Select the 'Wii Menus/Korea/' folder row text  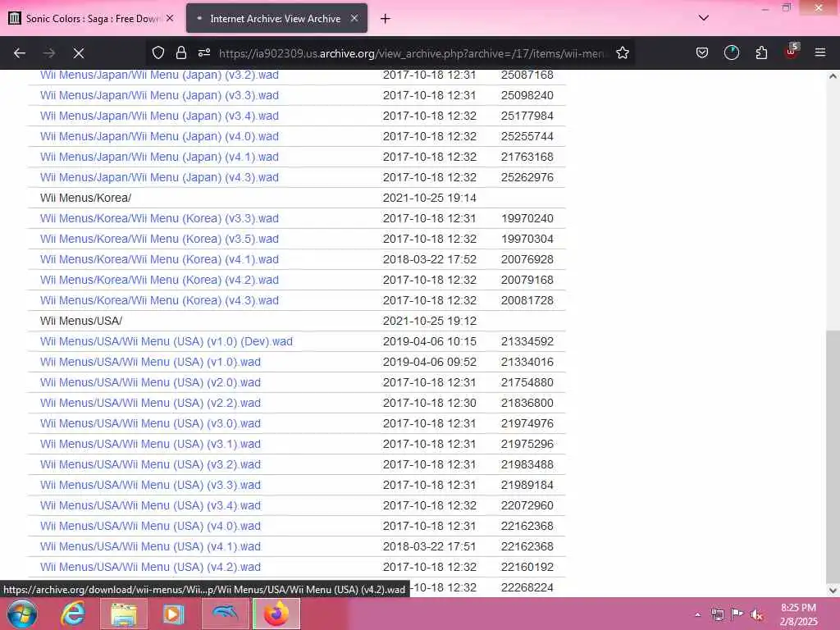[x=85, y=198]
